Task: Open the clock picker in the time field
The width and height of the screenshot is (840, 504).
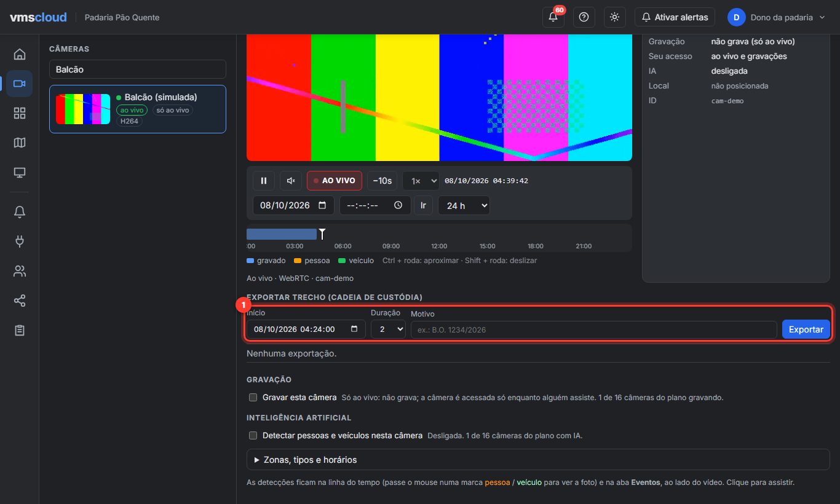Action: [x=398, y=205]
